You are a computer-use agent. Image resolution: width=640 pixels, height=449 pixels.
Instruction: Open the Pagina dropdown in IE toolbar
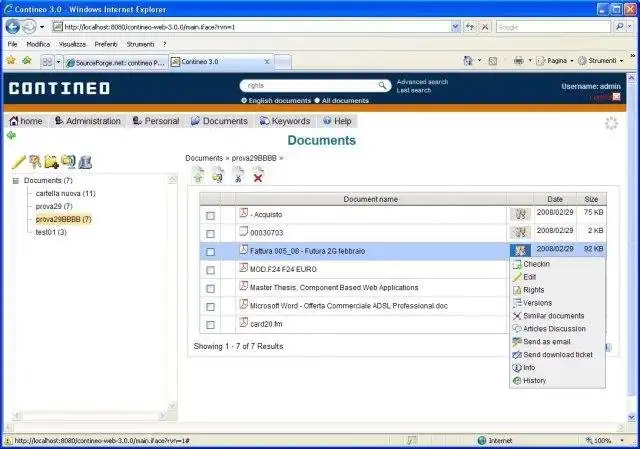click(x=572, y=61)
